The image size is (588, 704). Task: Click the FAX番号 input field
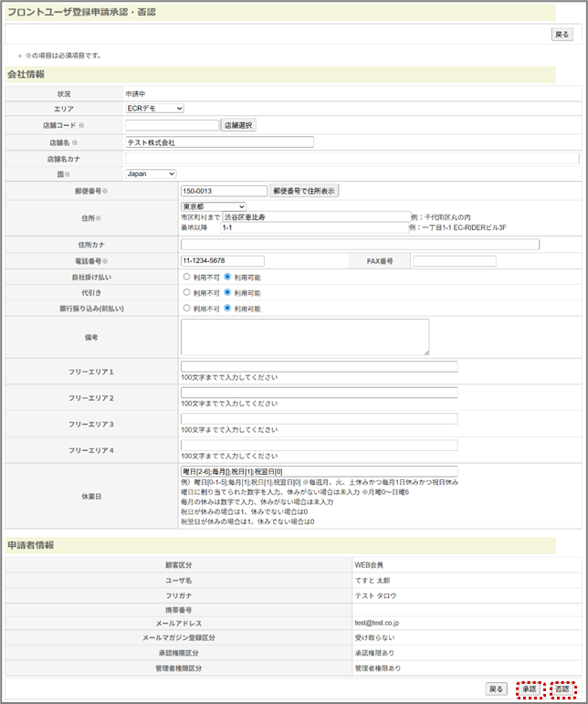click(x=454, y=261)
